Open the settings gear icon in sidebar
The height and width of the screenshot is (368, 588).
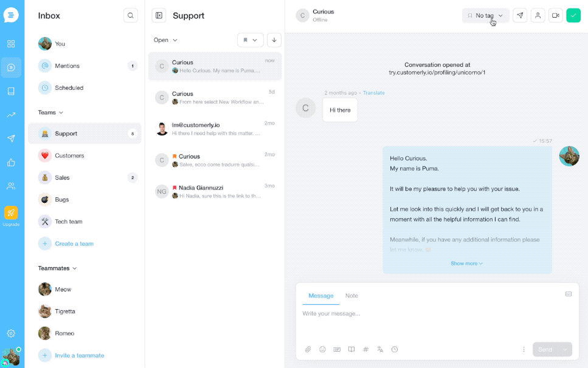11,333
